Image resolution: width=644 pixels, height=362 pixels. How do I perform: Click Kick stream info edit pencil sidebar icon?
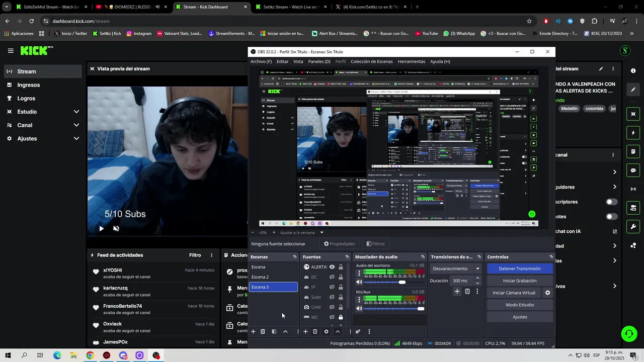pyautogui.click(x=633, y=89)
